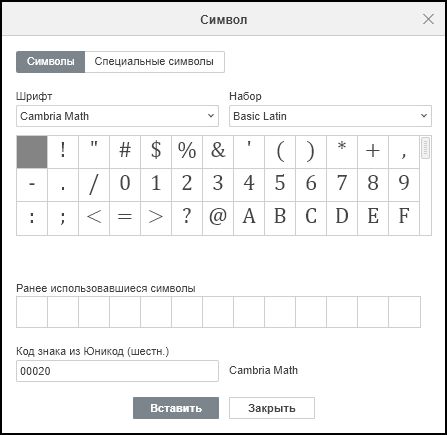Choose the digit 7 symbol

point(342,185)
